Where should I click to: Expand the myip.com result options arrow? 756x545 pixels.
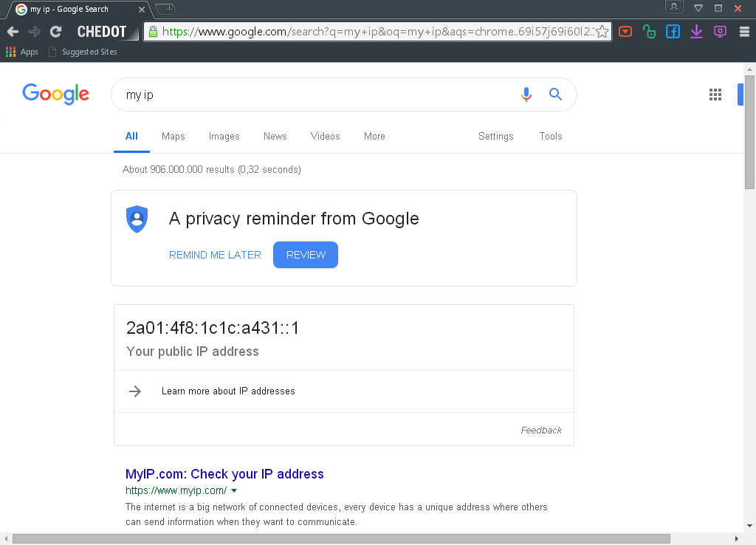(x=234, y=490)
